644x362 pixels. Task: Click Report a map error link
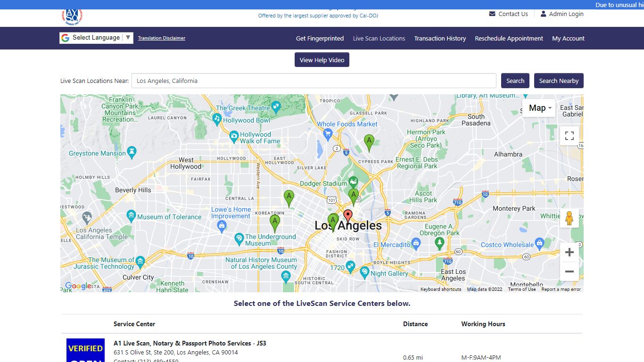click(x=561, y=289)
